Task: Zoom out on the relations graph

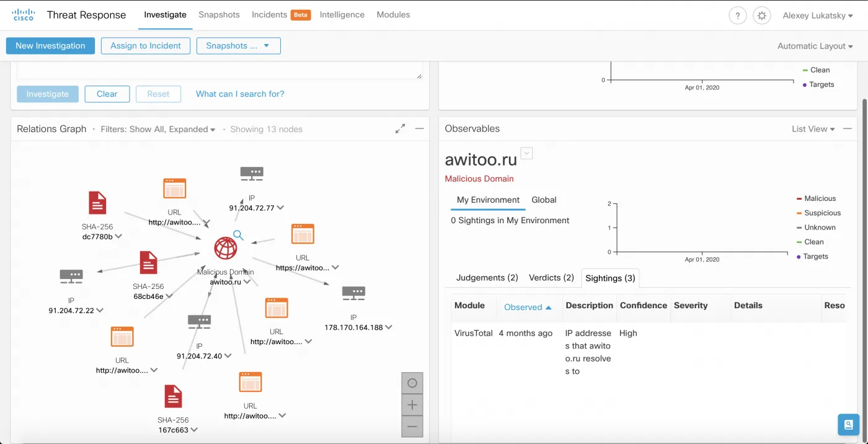Action: coord(412,427)
